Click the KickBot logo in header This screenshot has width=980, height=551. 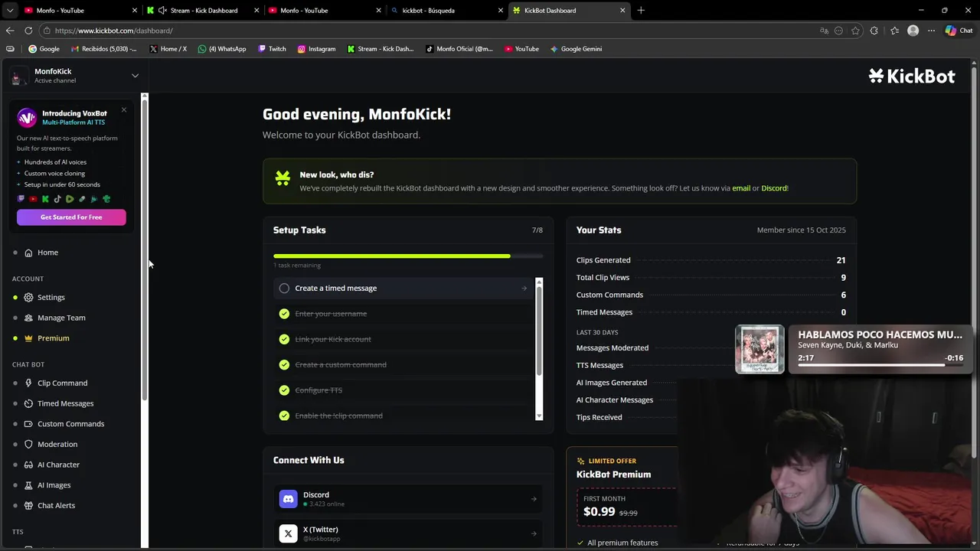pyautogui.click(x=912, y=76)
